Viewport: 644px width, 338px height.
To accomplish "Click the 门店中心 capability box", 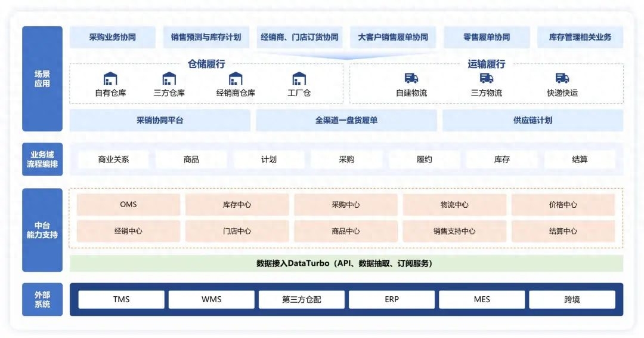I will click(x=237, y=231).
